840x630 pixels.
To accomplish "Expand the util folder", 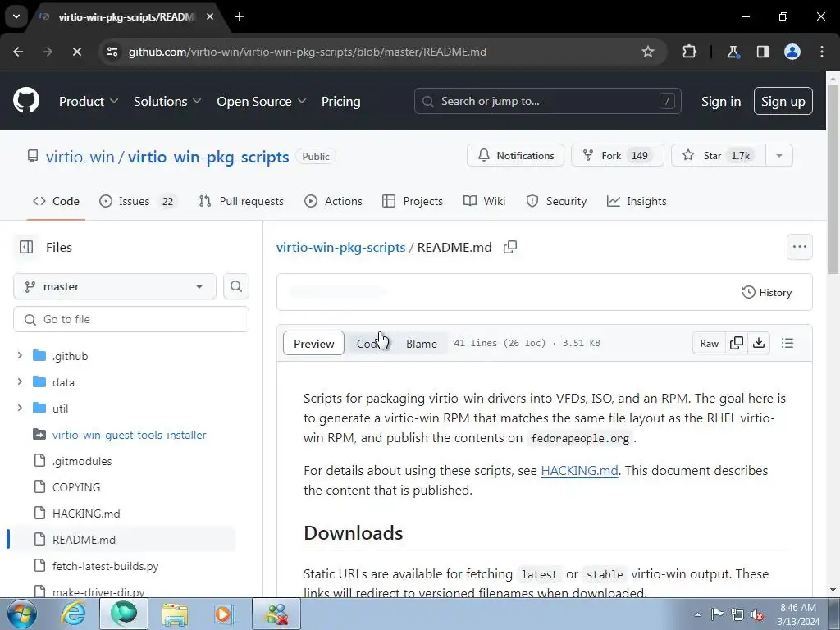I will (20, 408).
